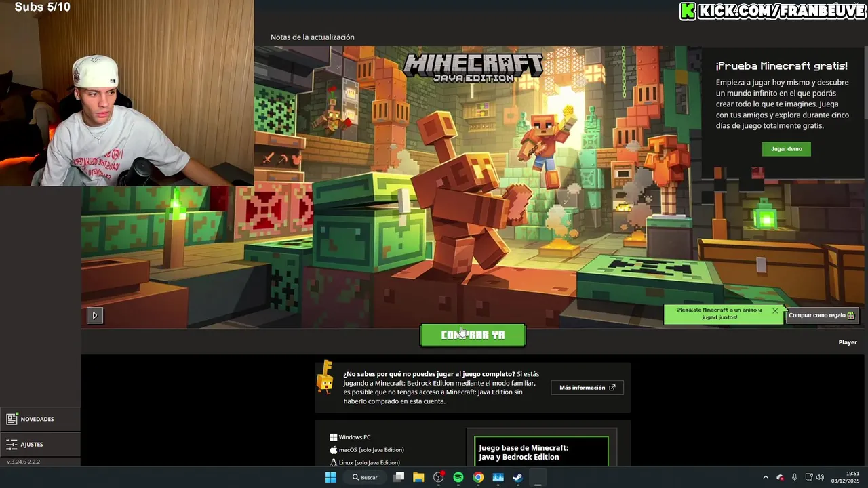This screenshot has width=868, height=488.
Task: Click the Linux (solo Java Edition) label
Action: (x=370, y=462)
